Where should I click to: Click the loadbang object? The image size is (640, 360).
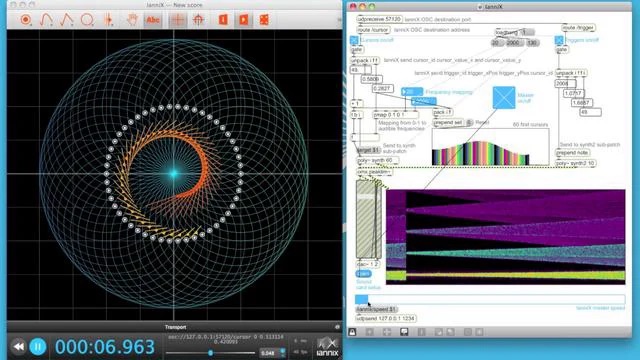coord(507,32)
